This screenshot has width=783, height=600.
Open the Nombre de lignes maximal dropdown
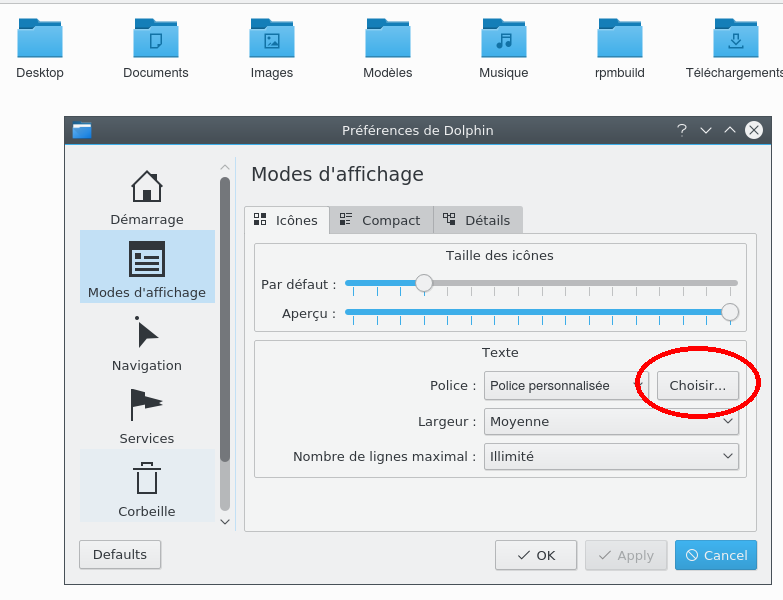[x=611, y=456]
